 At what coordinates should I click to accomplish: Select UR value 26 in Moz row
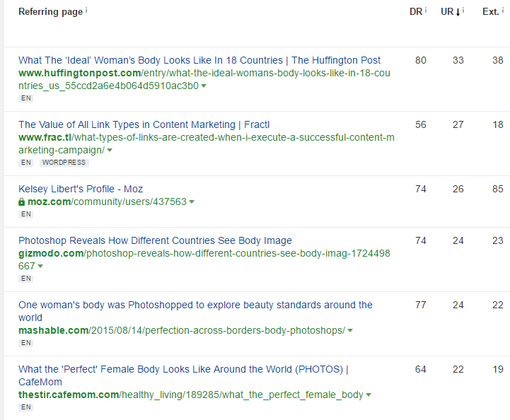(458, 189)
